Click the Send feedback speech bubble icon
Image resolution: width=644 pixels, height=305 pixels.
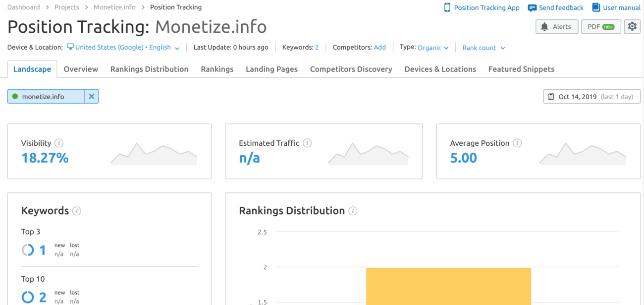[x=532, y=8]
